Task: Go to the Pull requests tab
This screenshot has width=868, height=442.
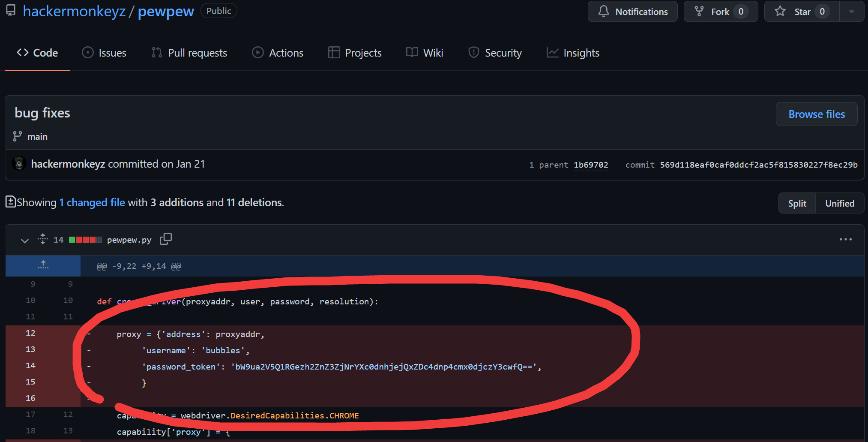Action: click(189, 53)
